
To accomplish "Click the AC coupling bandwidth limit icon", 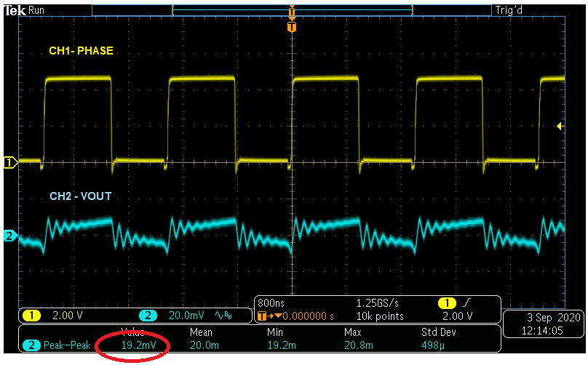I will pyautogui.click(x=223, y=316).
